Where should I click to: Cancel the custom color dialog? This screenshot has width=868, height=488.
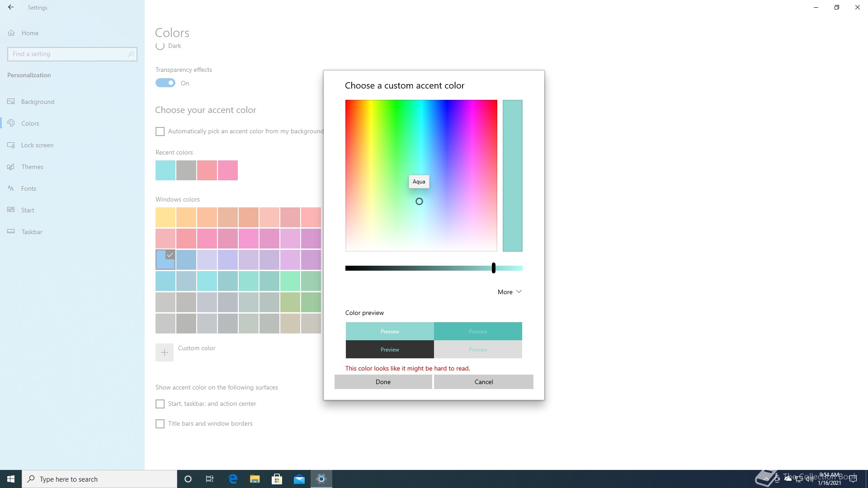click(x=483, y=382)
